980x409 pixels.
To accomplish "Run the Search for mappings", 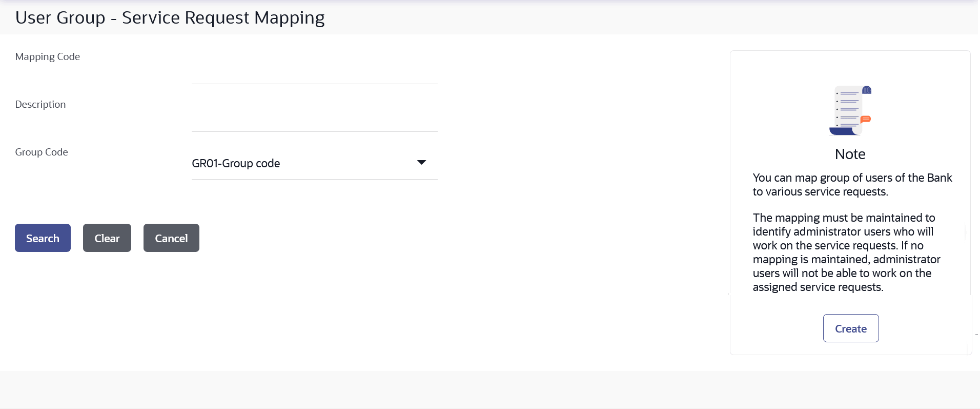I will point(43,238).
